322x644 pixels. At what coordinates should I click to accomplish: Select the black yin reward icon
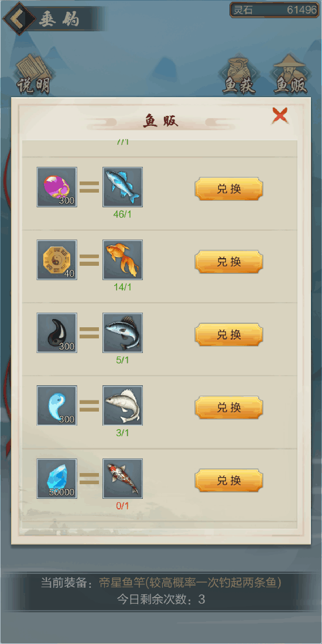(57, 333)
